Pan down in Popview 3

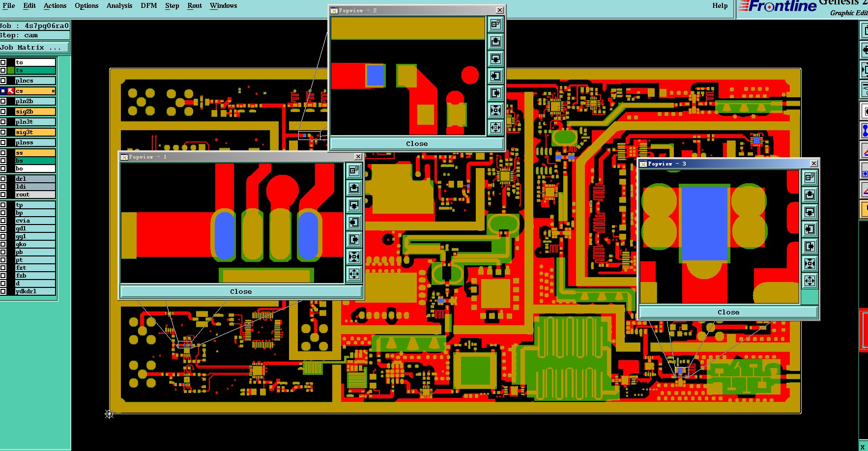tap(810, 212)
